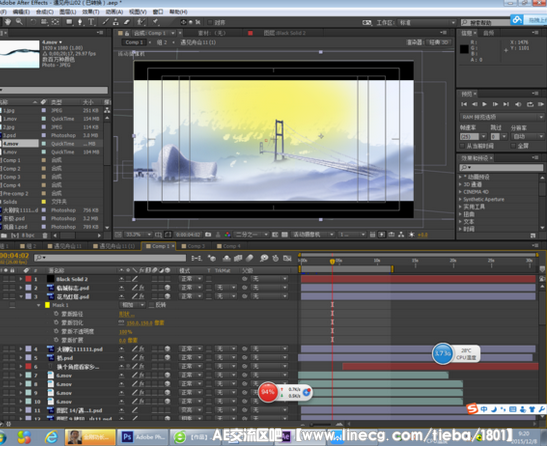Click the Play button in preview panel
This screenshot has width=548, height=452.
484,104
